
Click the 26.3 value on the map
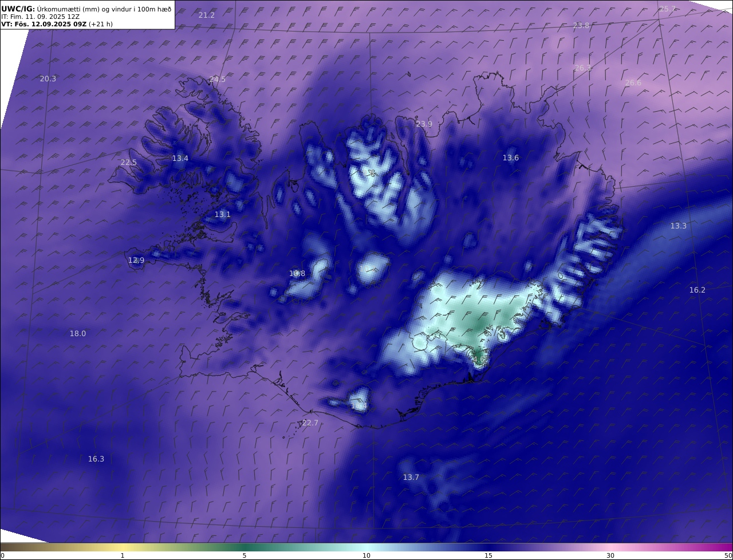click(583, 68)
